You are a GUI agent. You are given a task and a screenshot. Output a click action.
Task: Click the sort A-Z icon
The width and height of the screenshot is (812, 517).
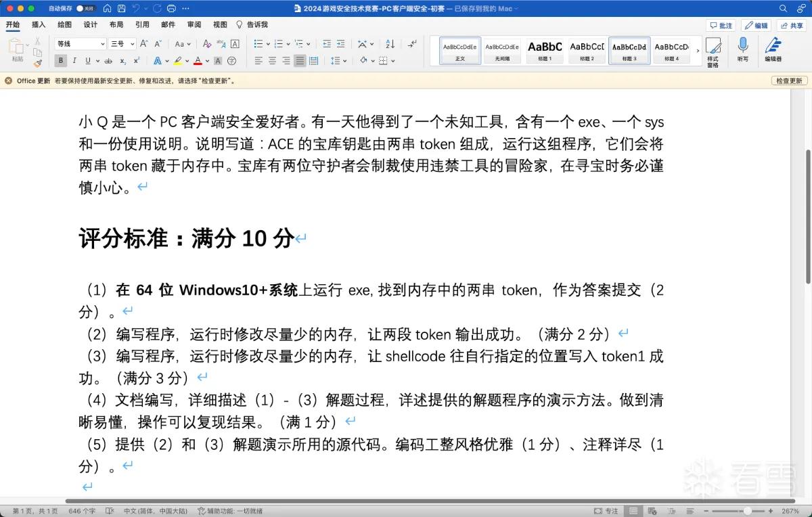coord(390,44)
